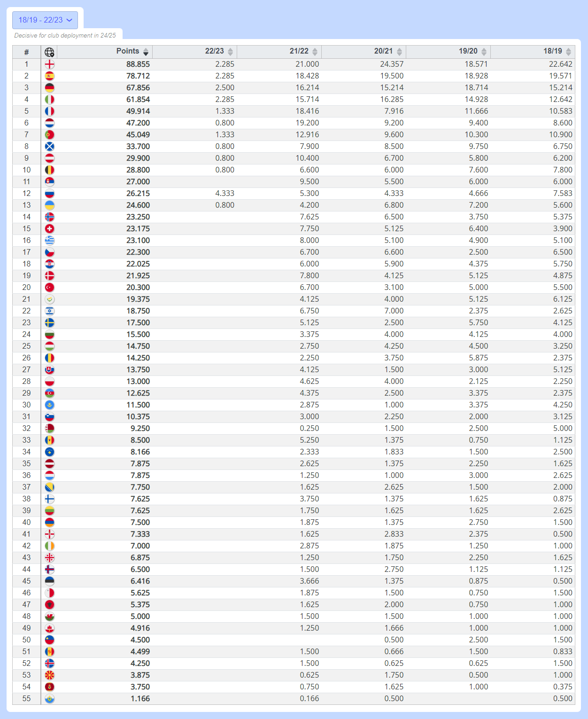The height and width of the screenshot is (719, 588).
Task: Click the 22/23 value 4.333 in row 12
Action: tap(225, 194)
